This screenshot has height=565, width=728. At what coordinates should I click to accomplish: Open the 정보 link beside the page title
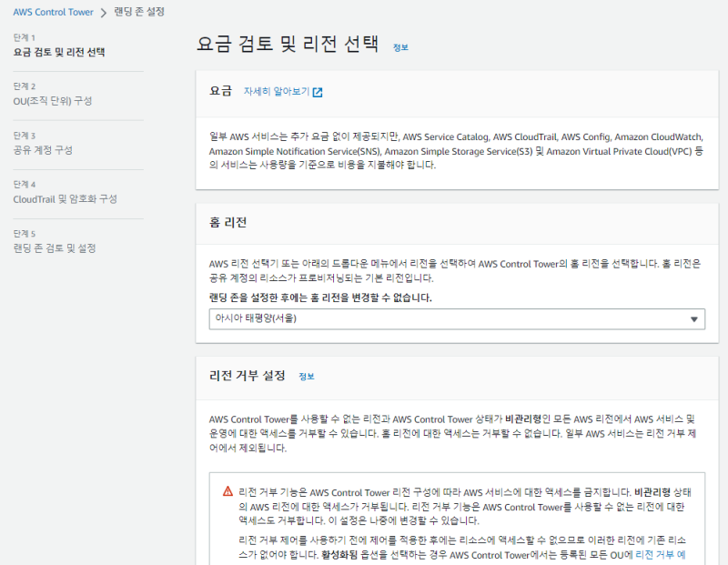[x=400, y=47]
